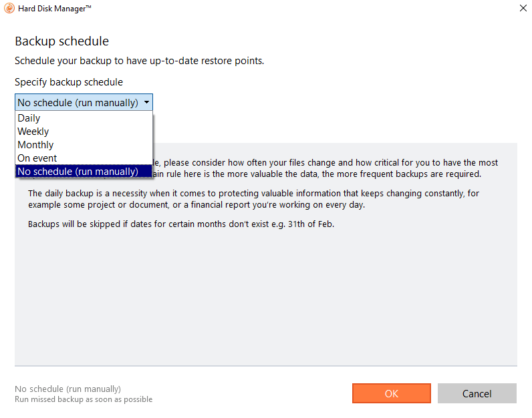Pick Monthly in the dropdown list

[84, 145]
